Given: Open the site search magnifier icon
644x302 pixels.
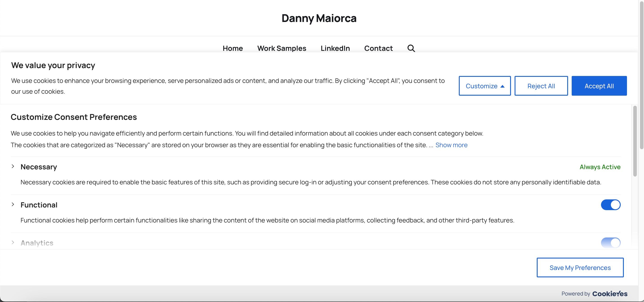Looking at the screenshot, I should pos(411,48).
